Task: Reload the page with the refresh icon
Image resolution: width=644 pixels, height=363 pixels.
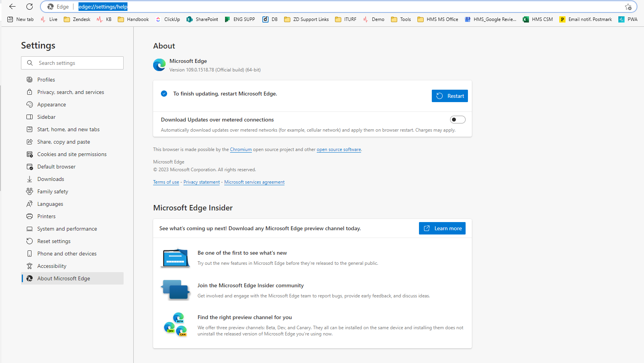Action: (30, 7)
